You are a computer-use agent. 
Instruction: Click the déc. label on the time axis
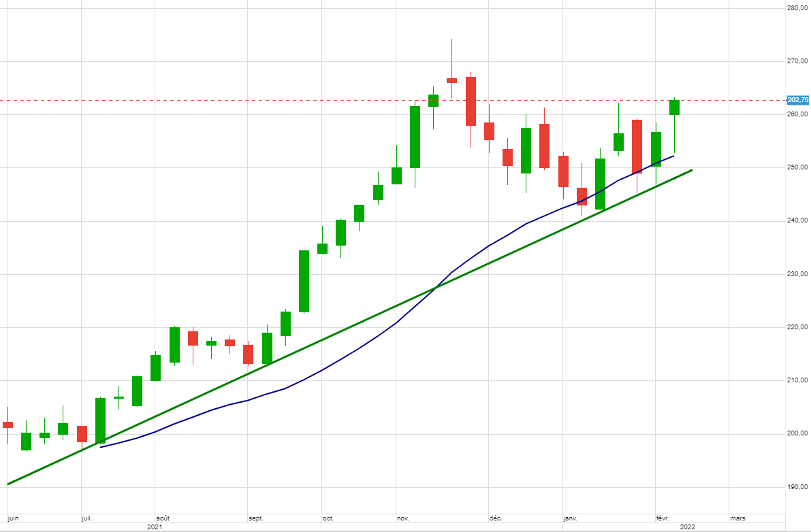pos(495,518)
